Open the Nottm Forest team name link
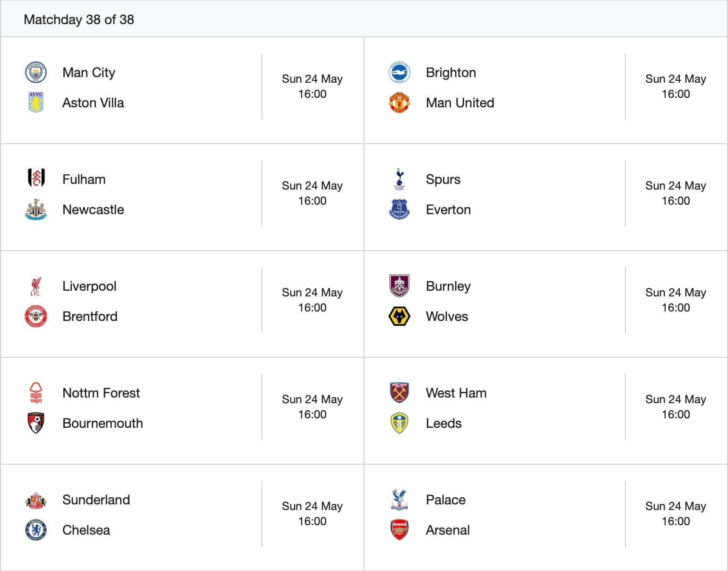 point(101,393)
